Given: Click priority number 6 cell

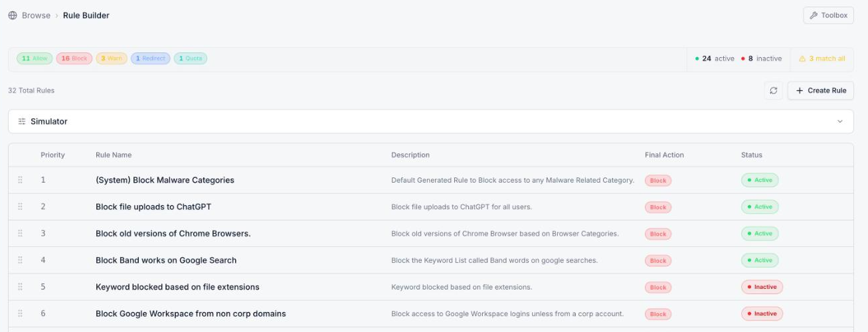Looking at the screenshot, I should [x=43, y=313].
